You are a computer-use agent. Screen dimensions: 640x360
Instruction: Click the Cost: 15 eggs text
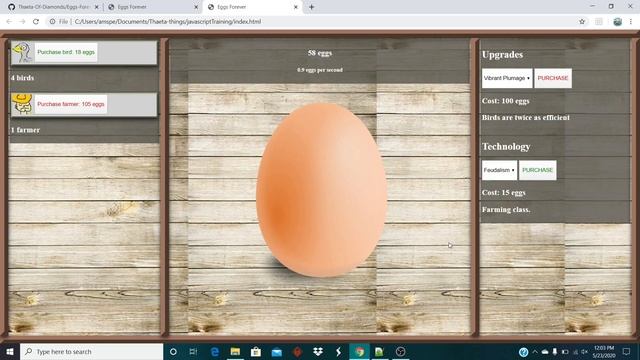click(x=504, y=193)
